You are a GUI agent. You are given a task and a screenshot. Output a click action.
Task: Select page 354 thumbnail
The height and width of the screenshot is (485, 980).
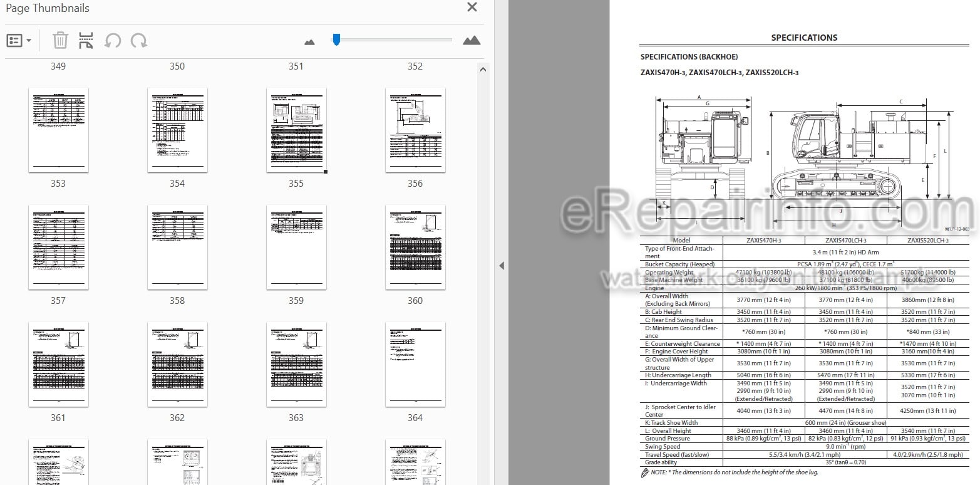coord(177,130)
